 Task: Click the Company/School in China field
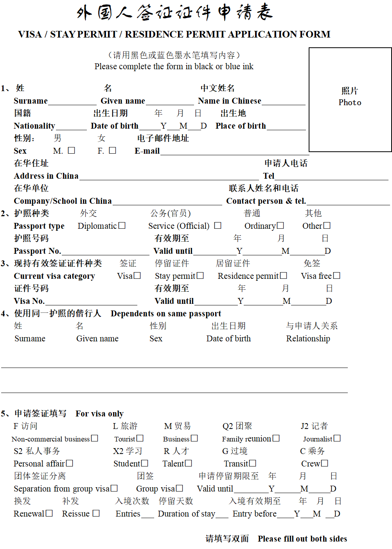coord(167,202)
